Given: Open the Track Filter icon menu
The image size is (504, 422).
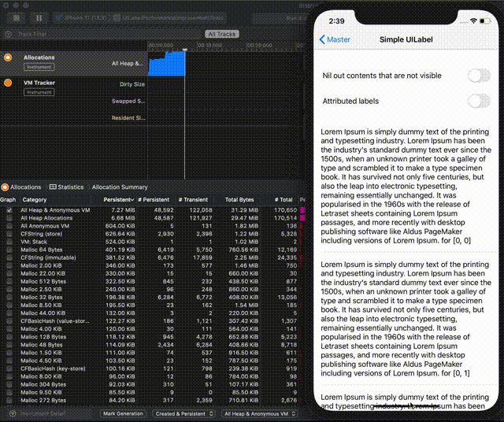Looking at the screenshot, I should (9, 34).
